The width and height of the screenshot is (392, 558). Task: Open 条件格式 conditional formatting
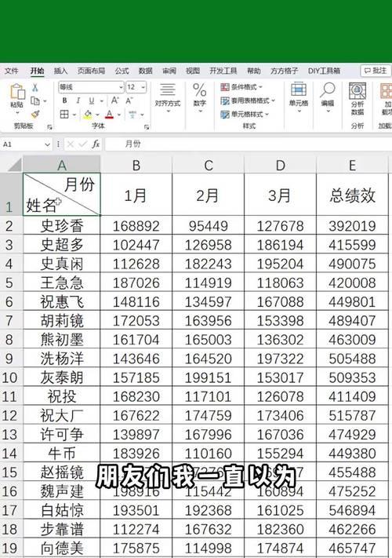241,87
